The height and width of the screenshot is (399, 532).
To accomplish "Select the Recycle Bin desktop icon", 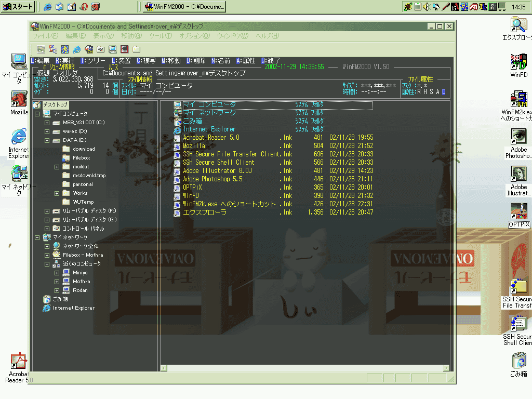I will pyautogui.click(x=519, y=365).
